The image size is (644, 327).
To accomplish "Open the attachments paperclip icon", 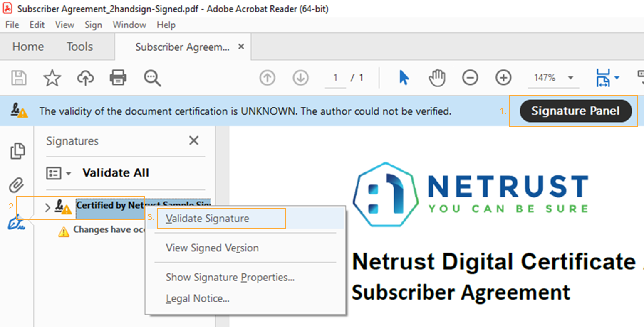I will point(17,185).
